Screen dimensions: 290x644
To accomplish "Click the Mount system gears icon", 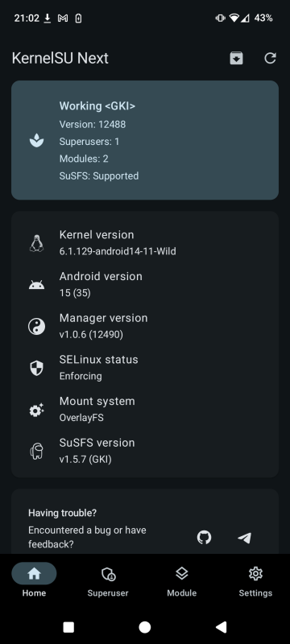I will click(36, 410).
